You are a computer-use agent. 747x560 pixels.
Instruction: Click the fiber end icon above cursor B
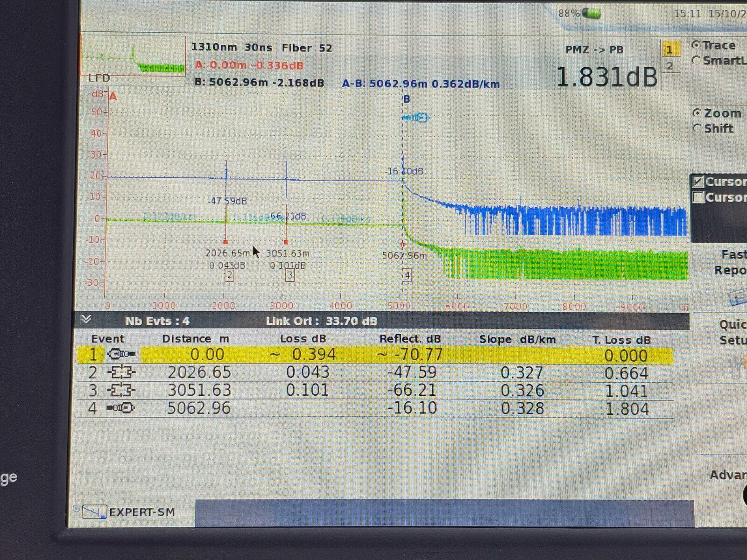tap(416, 118)
